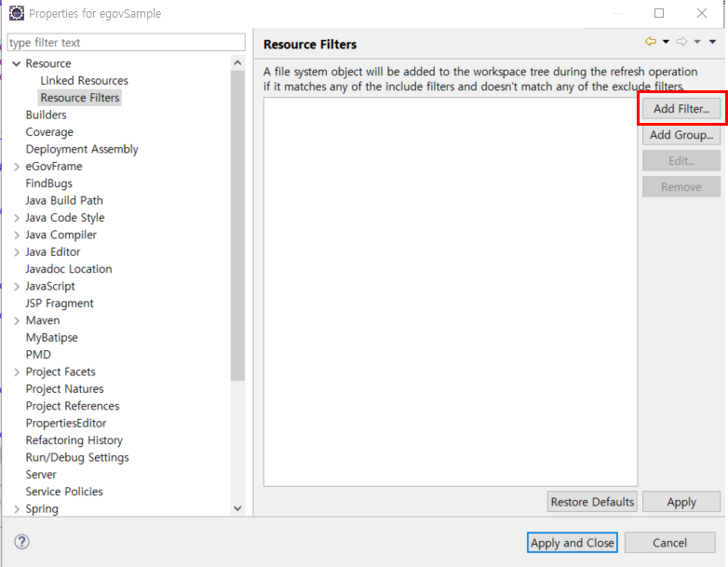Select Refactoring History item

click(74, 440)
